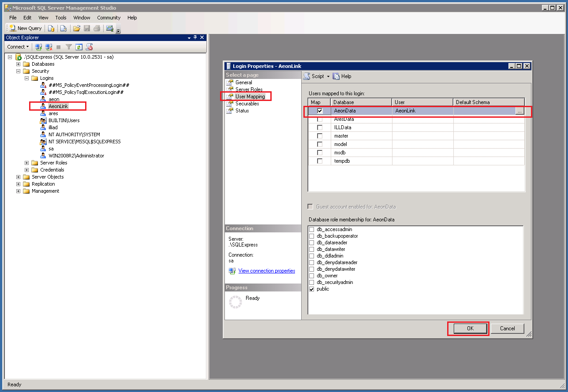
Task: Uncheck the Map checkbox for AeonData
Action: point(319,111)
